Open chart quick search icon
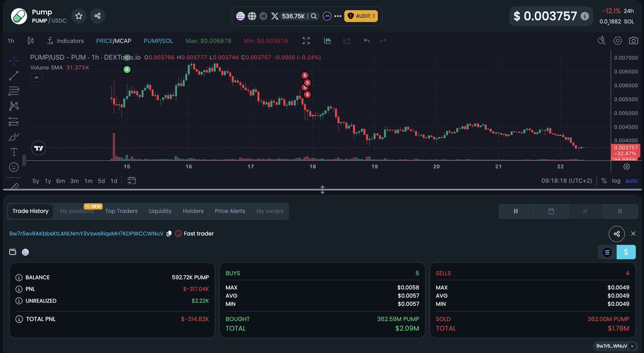Image resolution: width=644 pixels, height=353 pixels. (x=602, y=41)
